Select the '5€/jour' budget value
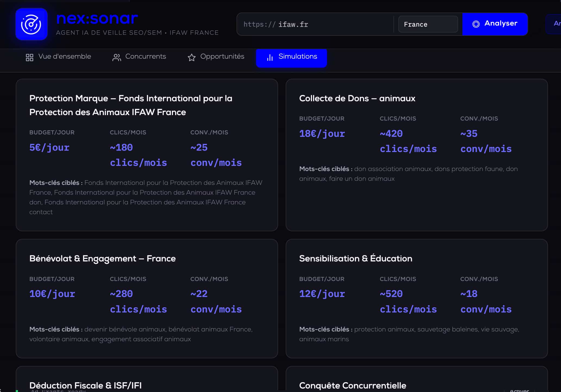The width and height of the screenshot is (561, 392). pos(49,148)
